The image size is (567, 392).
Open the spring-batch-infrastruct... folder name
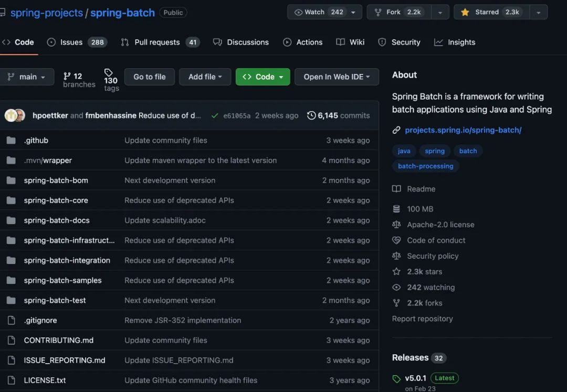point(69,240)
